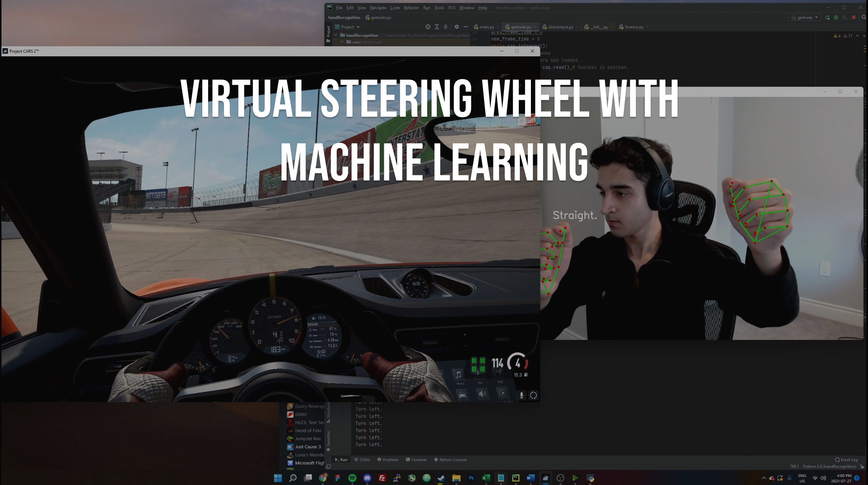Open File Explorer from the taskbar
The width and height of the screenshot is (868, 485).
(x=456, y=478)
